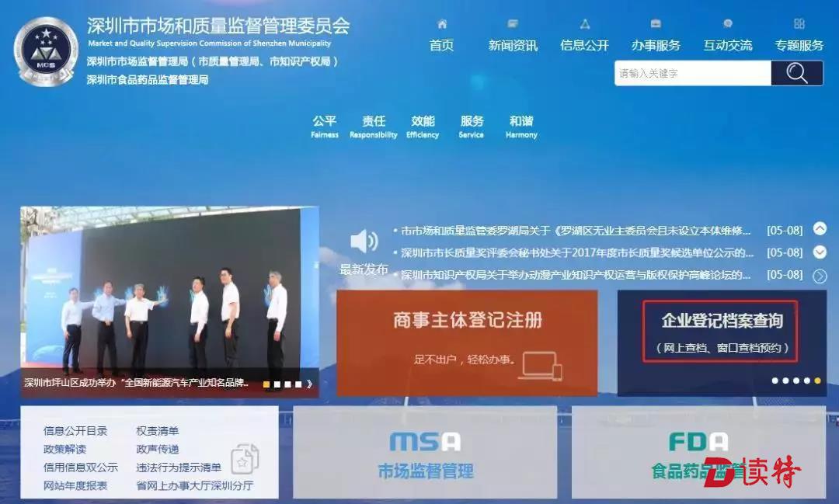Open the 办事服务 menu
839x504 pixels.
click(656, 45)
